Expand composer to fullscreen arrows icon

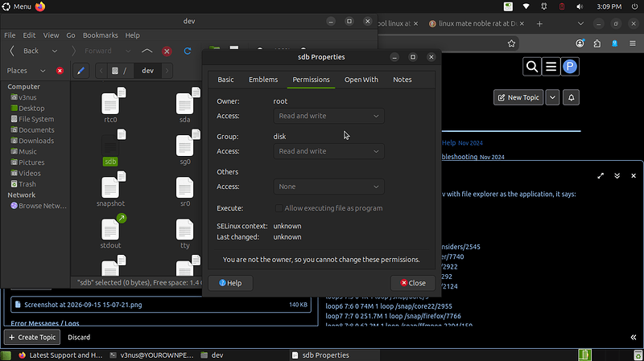(601, 175)
